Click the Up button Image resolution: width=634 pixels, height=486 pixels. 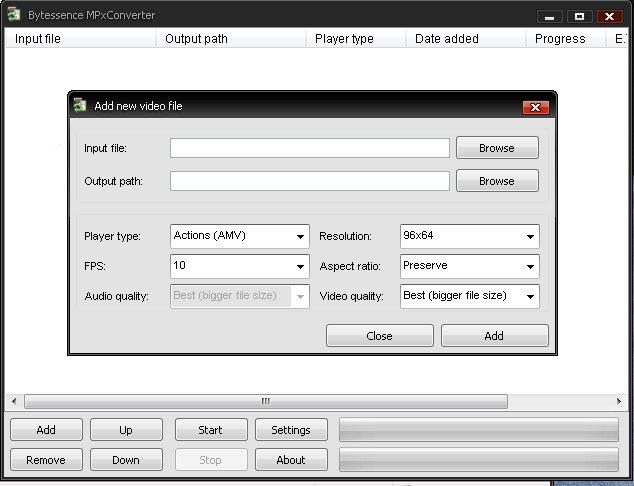tap(126, 429)
